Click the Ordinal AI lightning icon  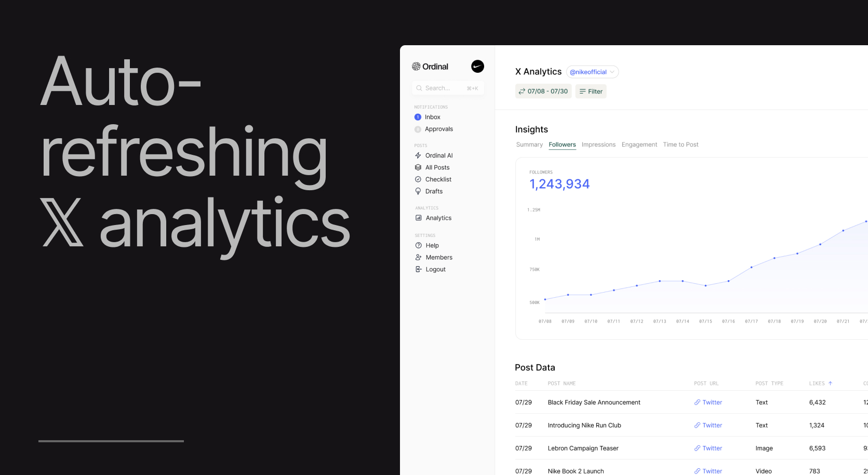pos(418,155)
